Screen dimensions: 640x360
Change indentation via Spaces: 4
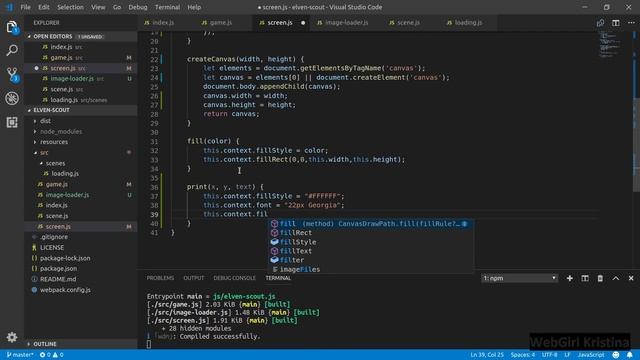(522, 355)
